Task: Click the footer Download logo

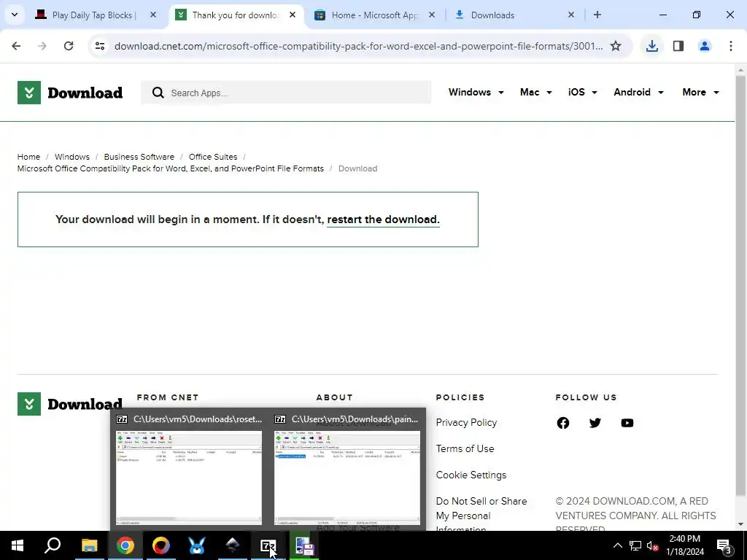Action: [70, 404]
